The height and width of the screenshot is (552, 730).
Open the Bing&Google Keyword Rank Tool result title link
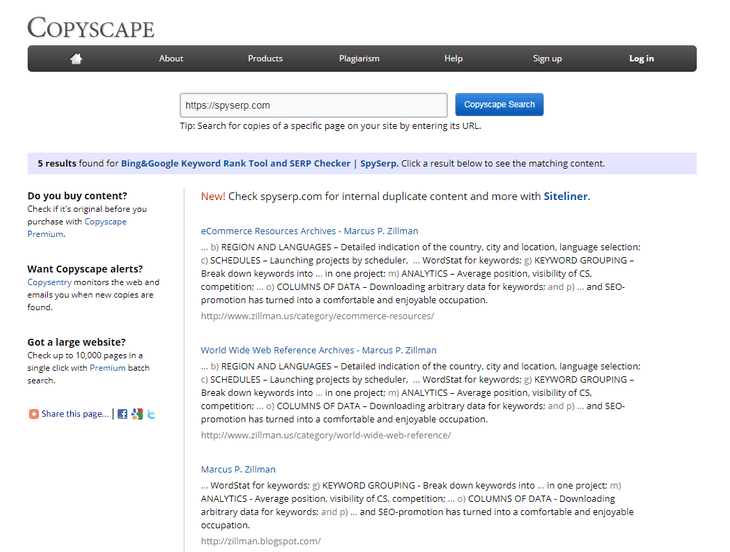(259, 163)
